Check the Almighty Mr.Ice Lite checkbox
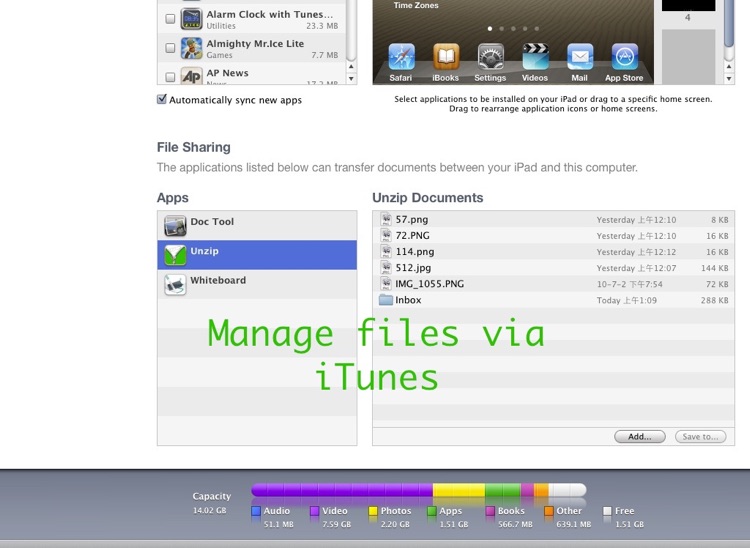 point(170,48)
